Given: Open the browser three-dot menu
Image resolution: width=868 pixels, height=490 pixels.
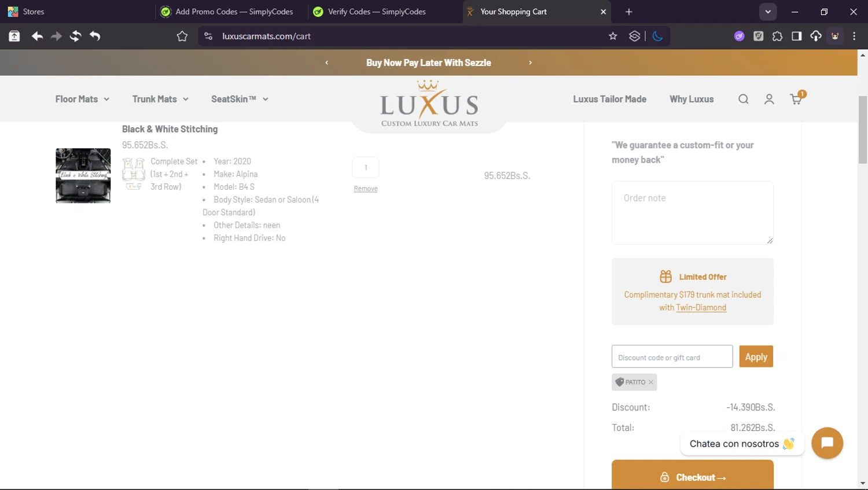Looking at the screenshot, I should click(x=854, y=36).
